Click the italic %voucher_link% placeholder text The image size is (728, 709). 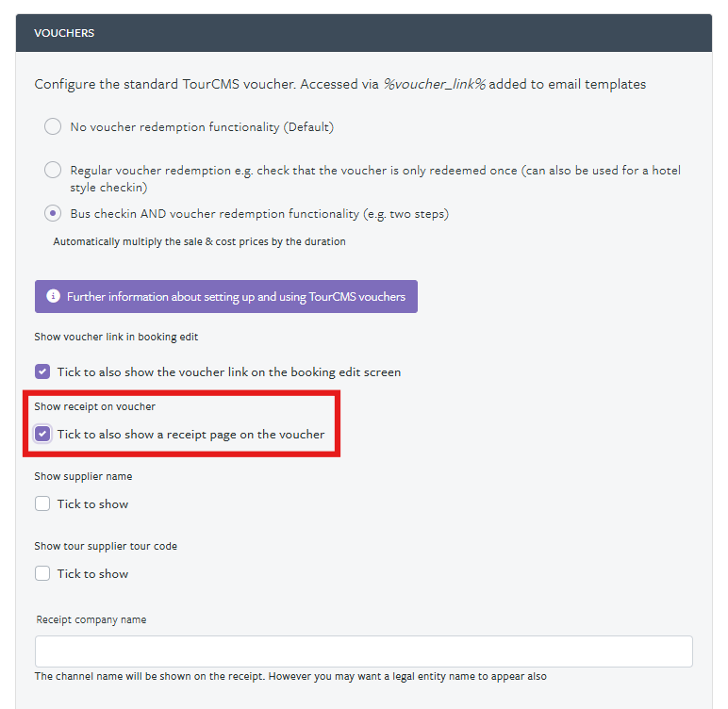[x=434, y=84]
